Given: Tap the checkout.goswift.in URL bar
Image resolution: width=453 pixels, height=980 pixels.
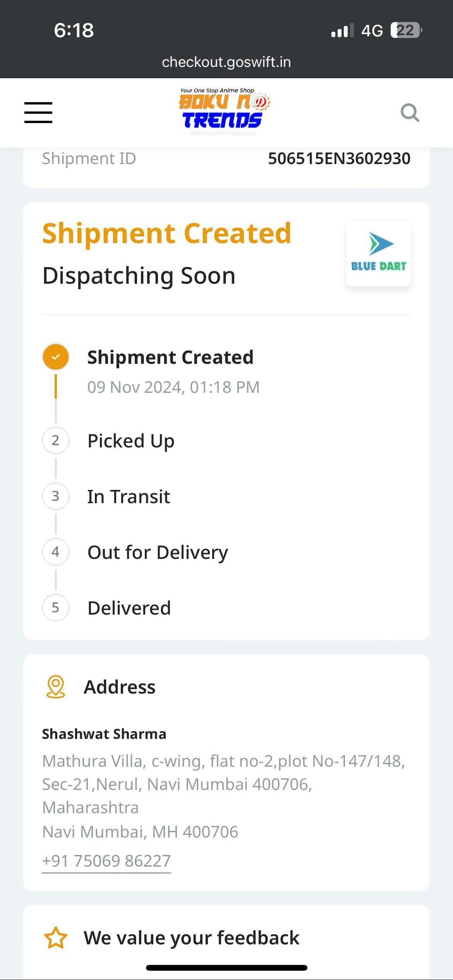Looking at the screenshot, I should pos(226,62).
